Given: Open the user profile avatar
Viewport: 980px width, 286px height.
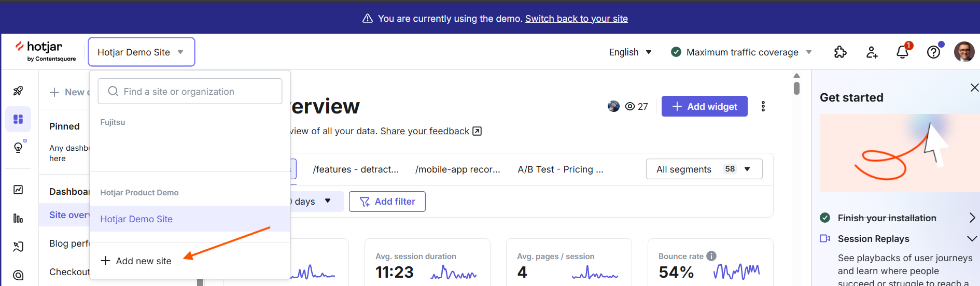Looking at the screenshot, I should pyautogui.click(x=964, y=52).
